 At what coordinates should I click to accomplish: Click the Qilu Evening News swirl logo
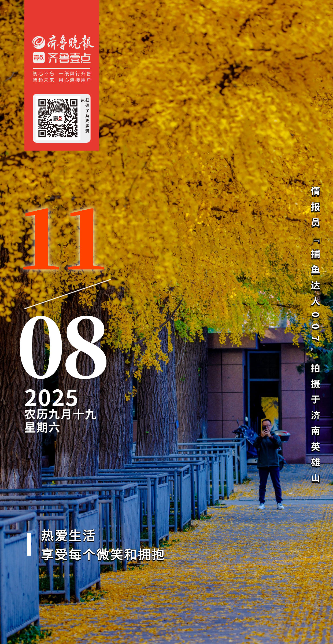pyautogui.click(x=39, y=42)
